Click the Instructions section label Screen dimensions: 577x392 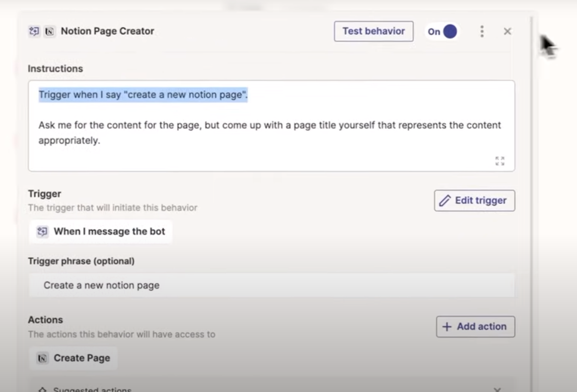(x=55, y=69)
